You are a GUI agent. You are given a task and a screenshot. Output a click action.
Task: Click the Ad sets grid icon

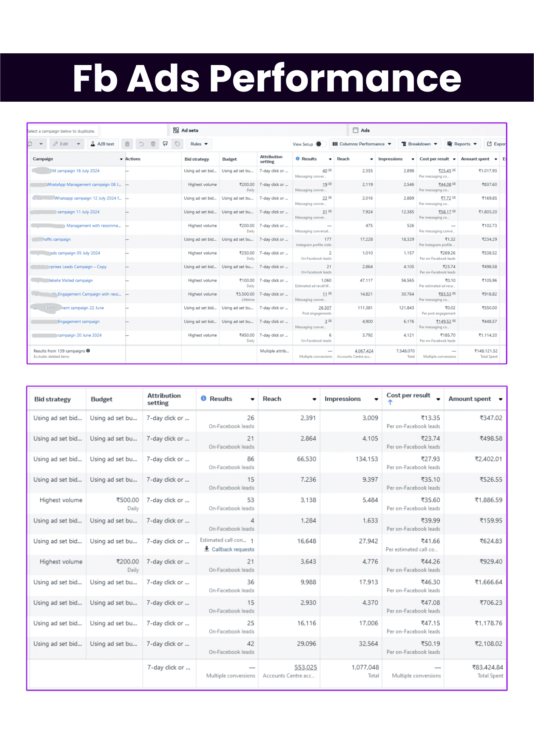coord(176,130)
